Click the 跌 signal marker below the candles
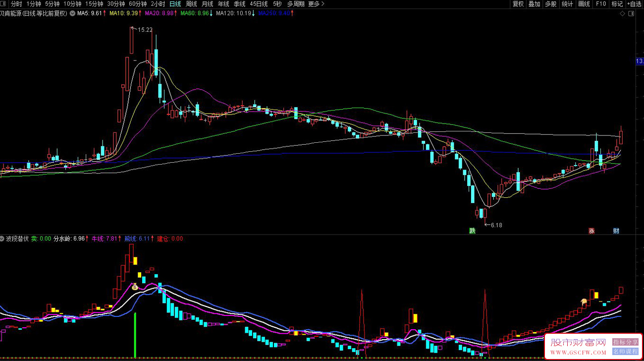Viewport: 644px width, 361px height. pos(472,231)
